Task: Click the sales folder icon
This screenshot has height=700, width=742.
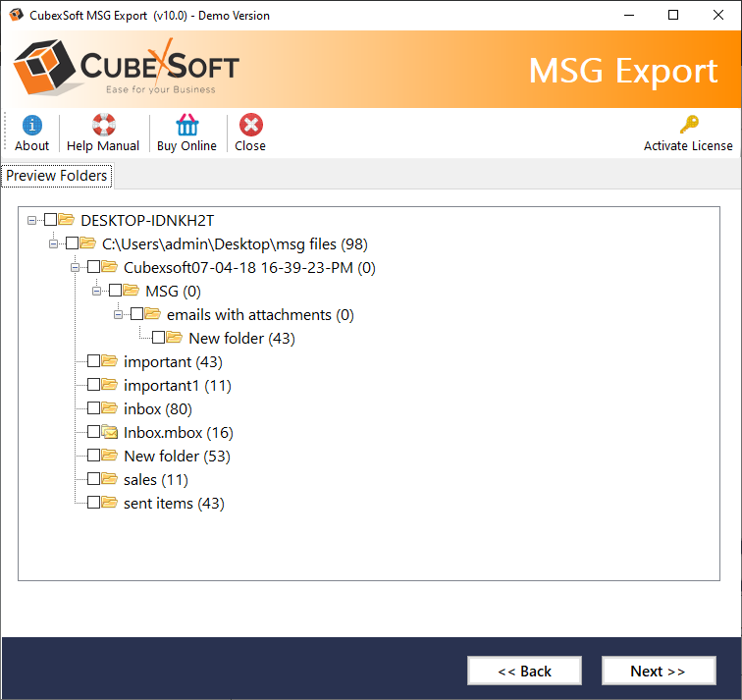Action: (x=109, y=479)
